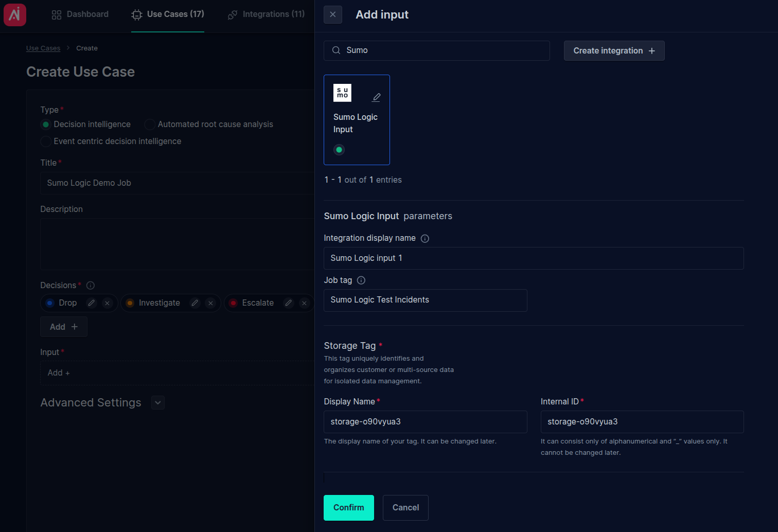Go to Use Cases breadcrumb link
The height and width of the screenshot is (532, 778).
(x=43, y=48)
